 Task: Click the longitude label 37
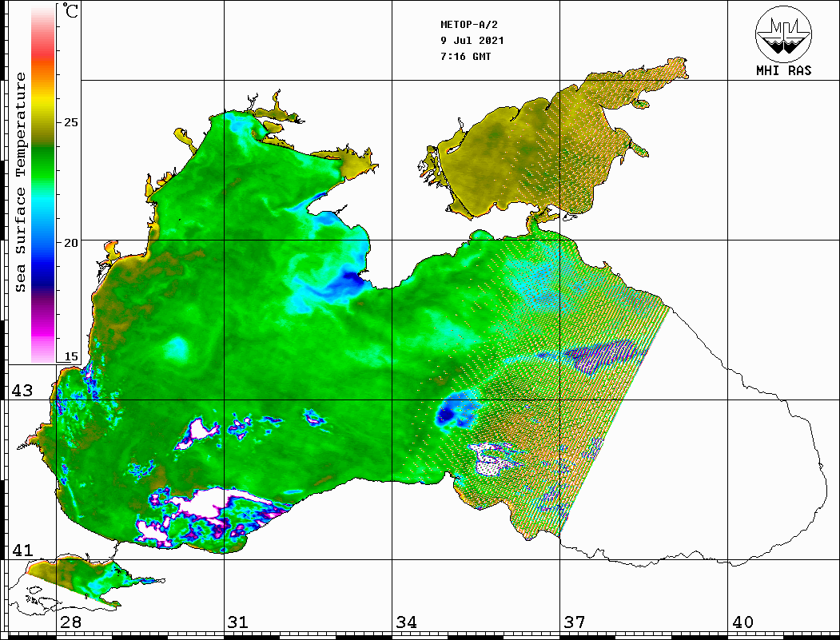[x=575, y=622]
